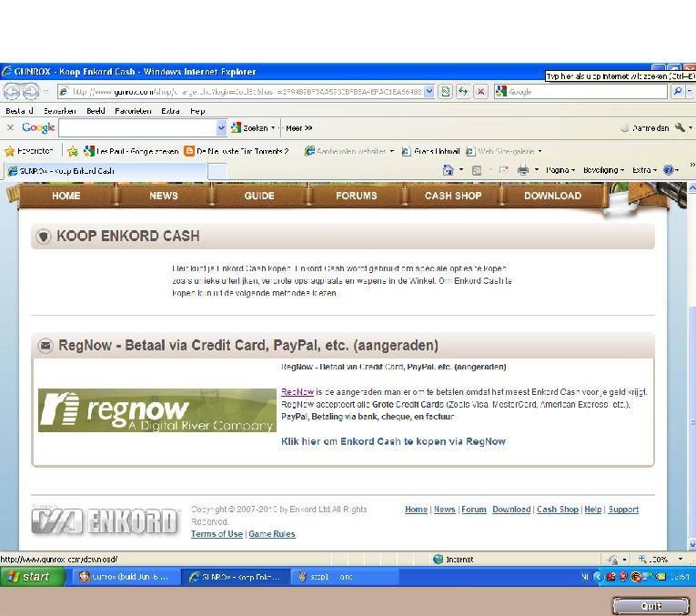Click the Favorites star icon

pyautogui.click(x=10, y=151)
